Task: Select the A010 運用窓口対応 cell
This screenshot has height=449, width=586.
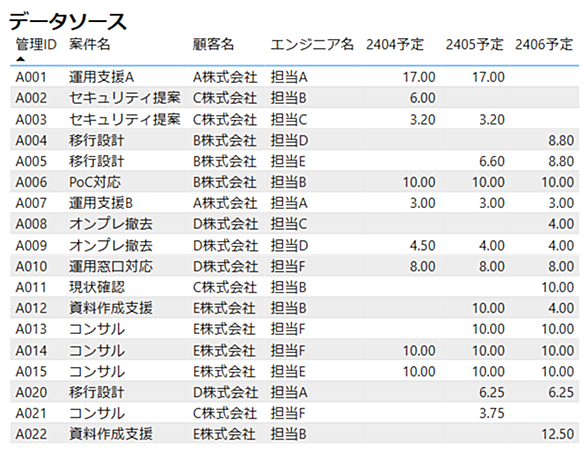Action: tap(111, 267)
